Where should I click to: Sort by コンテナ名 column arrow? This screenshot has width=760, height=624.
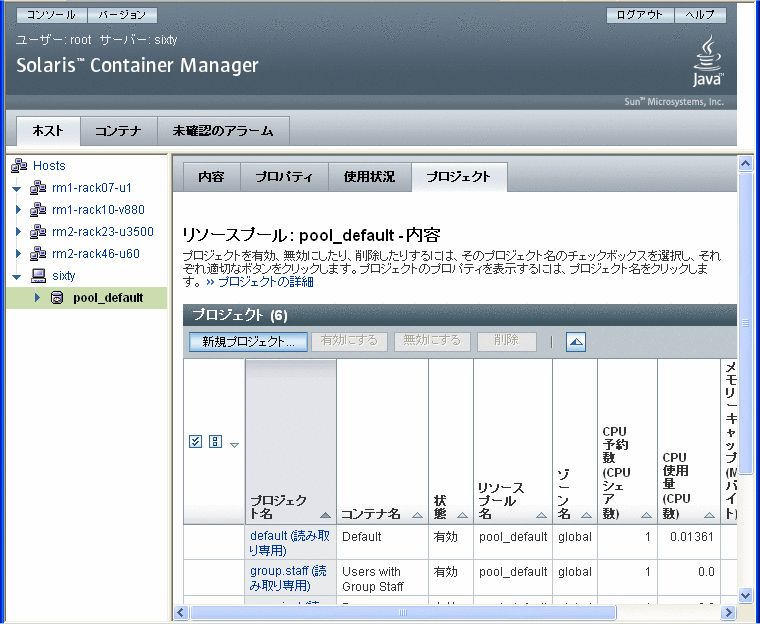[x=417, y=515]
